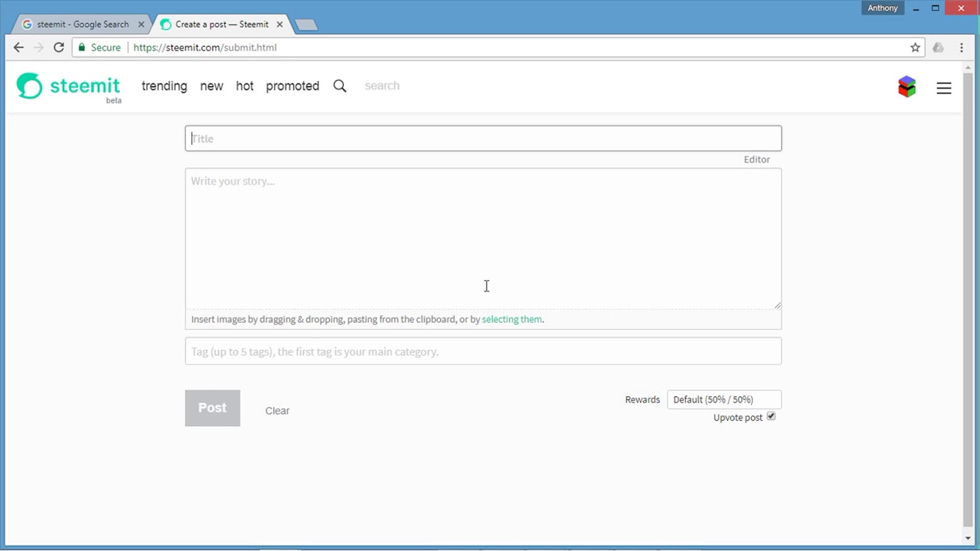This screenshot has width=980, height=551.
Task: Click the text area resize handle
Action: 777,305
